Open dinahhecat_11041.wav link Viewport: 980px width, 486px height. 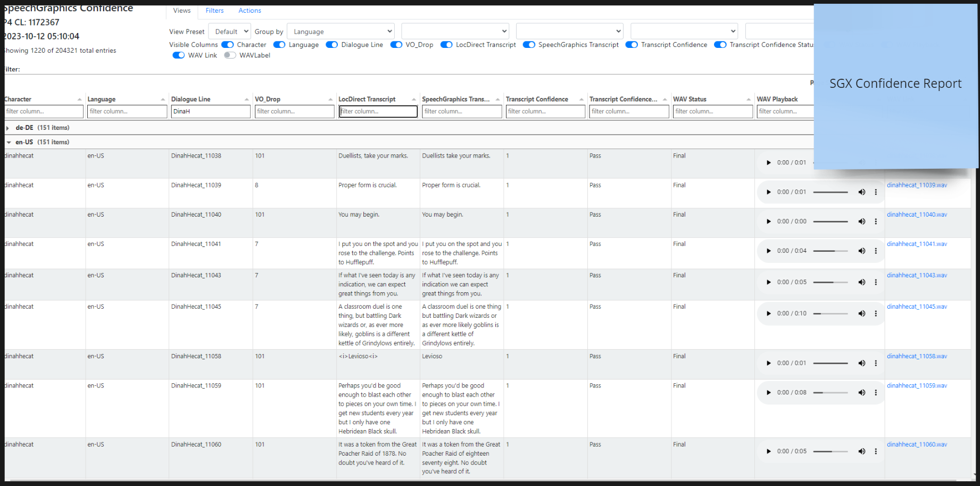[917, 244]
